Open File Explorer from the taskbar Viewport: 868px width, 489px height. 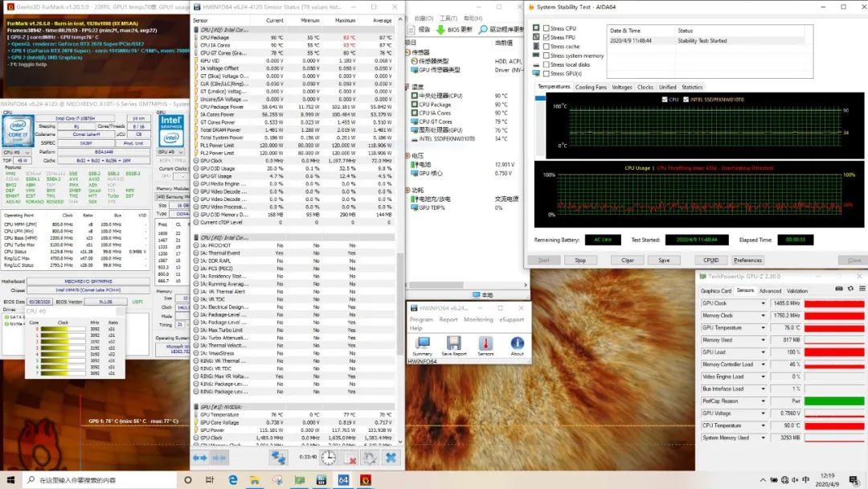coord(255,479)
